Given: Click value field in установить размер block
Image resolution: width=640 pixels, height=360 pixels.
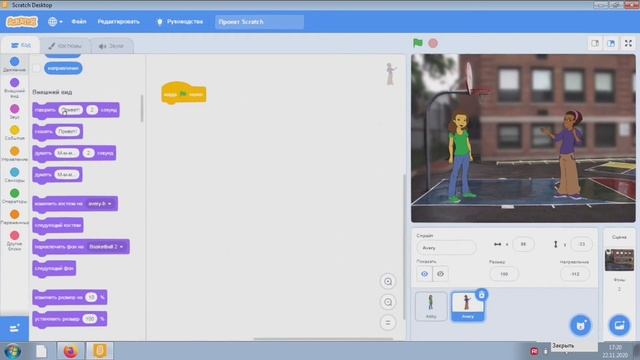Looking at the screenshot, I should pos(89,319).
